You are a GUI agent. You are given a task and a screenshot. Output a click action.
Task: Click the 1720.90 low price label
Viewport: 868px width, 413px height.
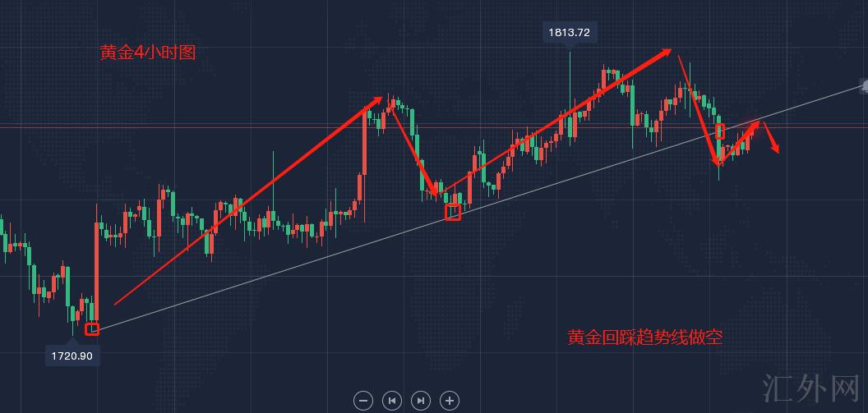[72, 356]
